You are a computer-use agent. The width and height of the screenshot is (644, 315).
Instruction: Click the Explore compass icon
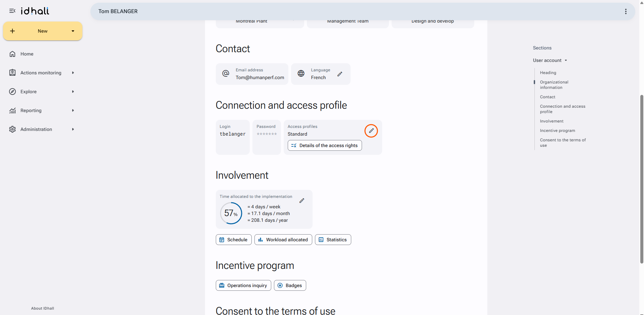pos(12,92)
